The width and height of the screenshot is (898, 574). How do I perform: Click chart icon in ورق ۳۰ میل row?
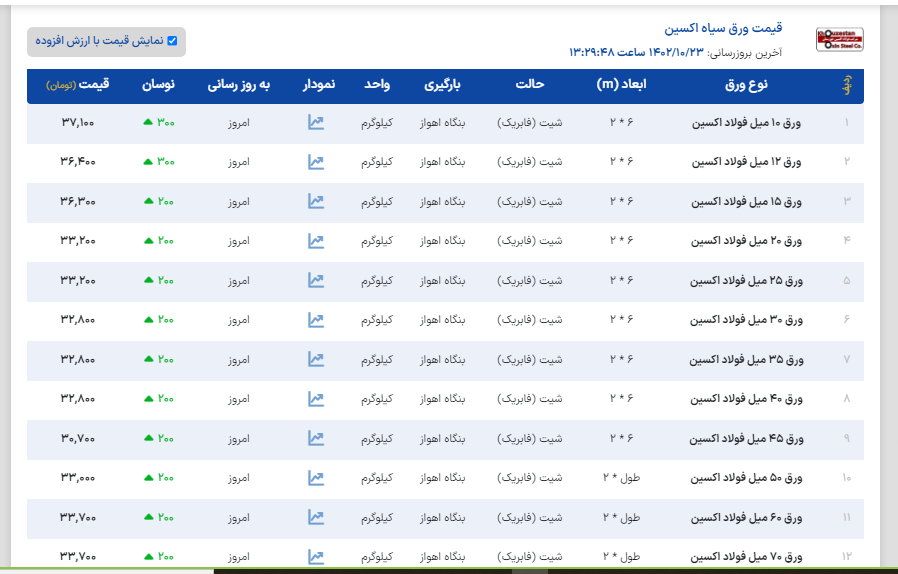tap(316, 320)
